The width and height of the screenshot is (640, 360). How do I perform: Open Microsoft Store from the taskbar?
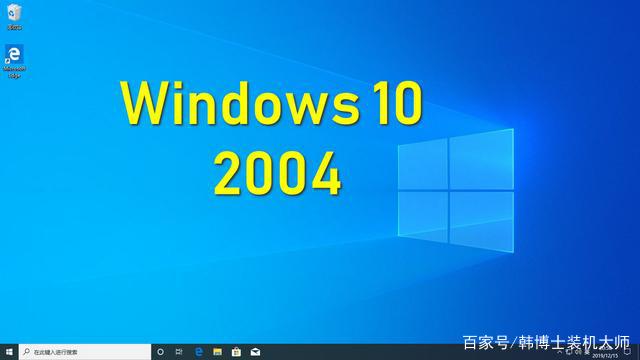click(236, 352)
